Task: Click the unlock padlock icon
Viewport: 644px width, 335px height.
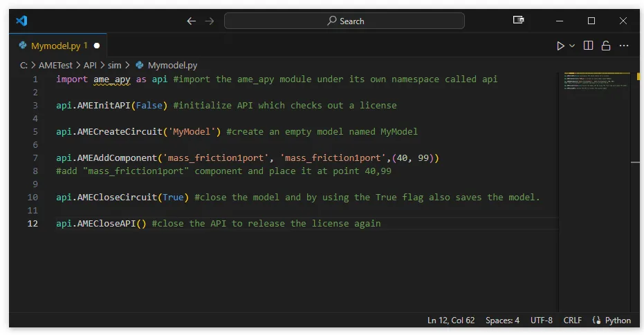Action: click(x=606, y=46)
